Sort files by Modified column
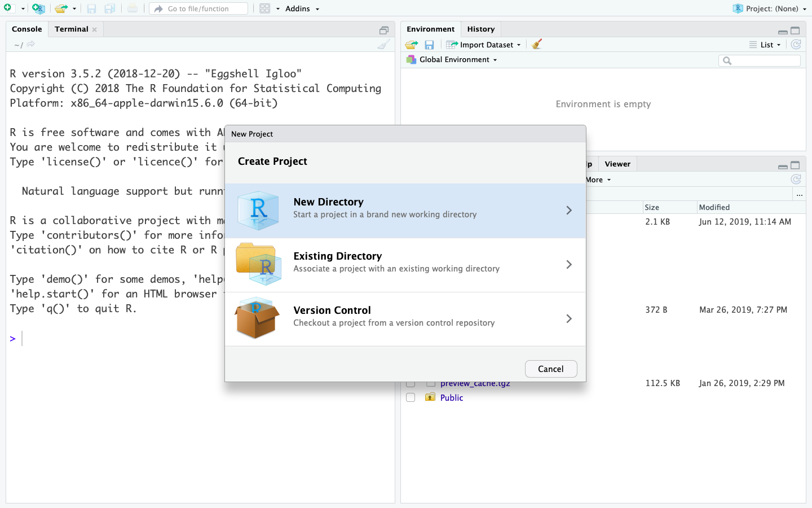Image resolution: width=812 pixels, height=508 pixels. 751,207
